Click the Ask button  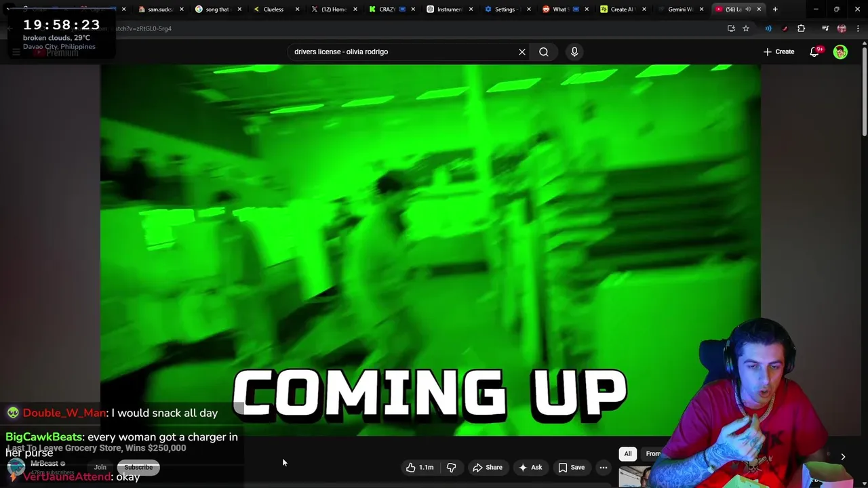click(530, 467)
